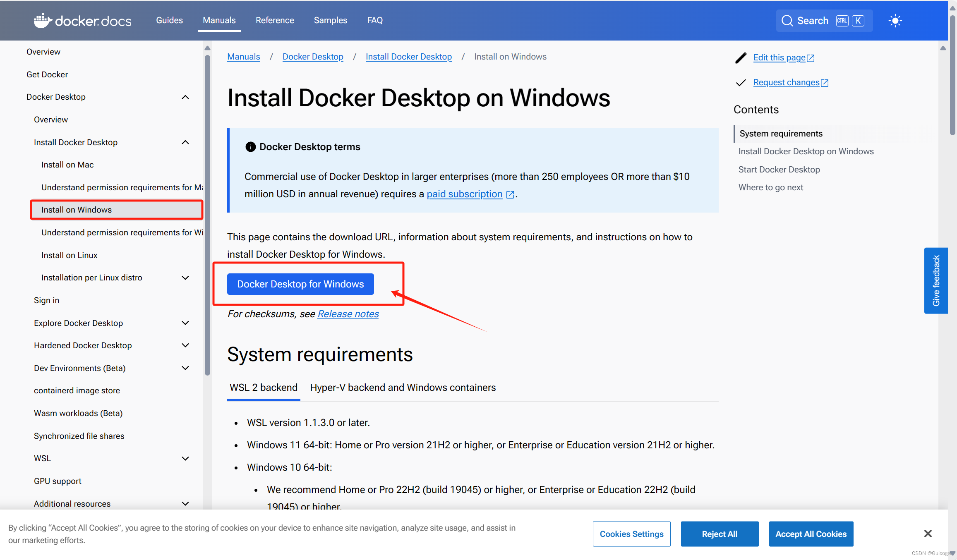957x560 pixels.
Task: Open the Reference menu item
Action: (275, 20)
